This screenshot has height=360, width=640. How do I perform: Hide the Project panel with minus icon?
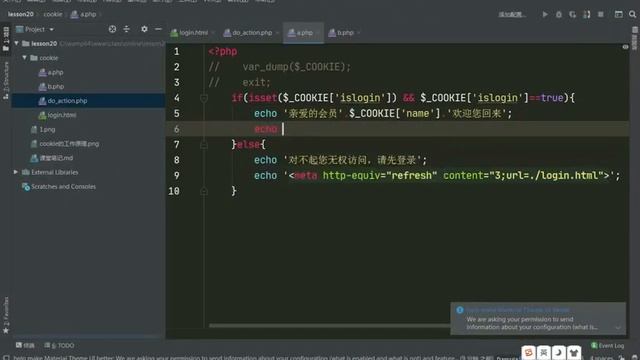click(x=158, y=29)
